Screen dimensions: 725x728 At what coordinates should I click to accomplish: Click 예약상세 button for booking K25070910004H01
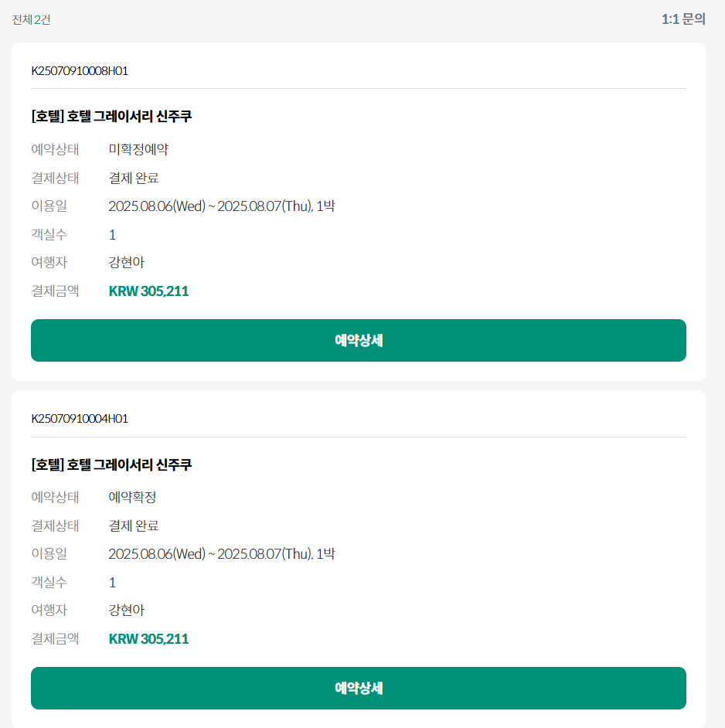pyautogui.click(x=359, y=688)
